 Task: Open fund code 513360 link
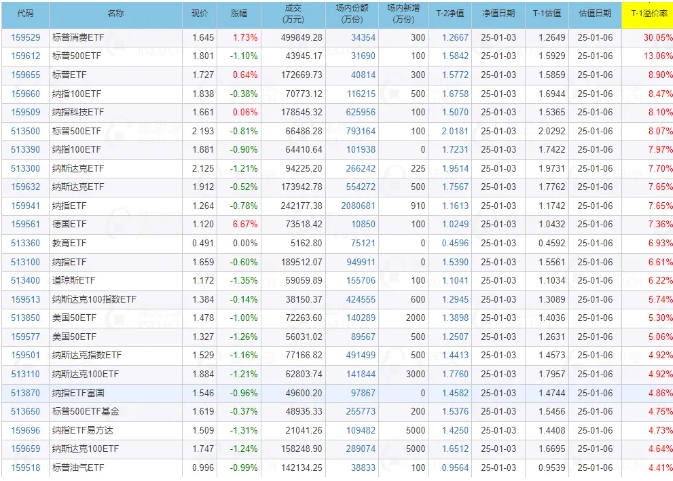(25, 243)
